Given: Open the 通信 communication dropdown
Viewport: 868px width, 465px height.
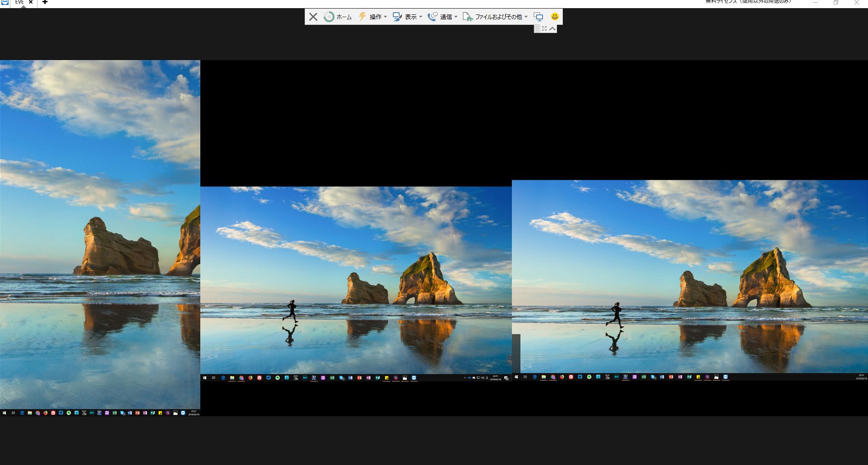Looking at the screenshot, I should coord(446,17).
